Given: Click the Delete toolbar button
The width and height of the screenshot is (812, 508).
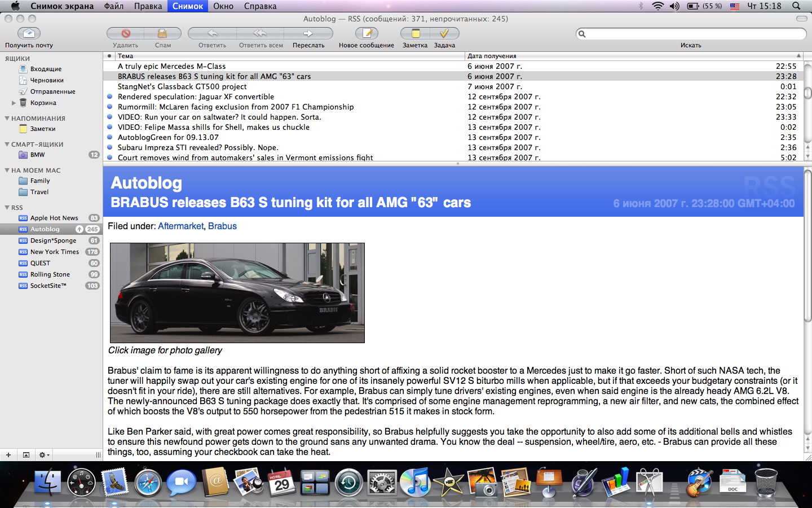Looking at the screenshot, I should click(x=125, y=33).
